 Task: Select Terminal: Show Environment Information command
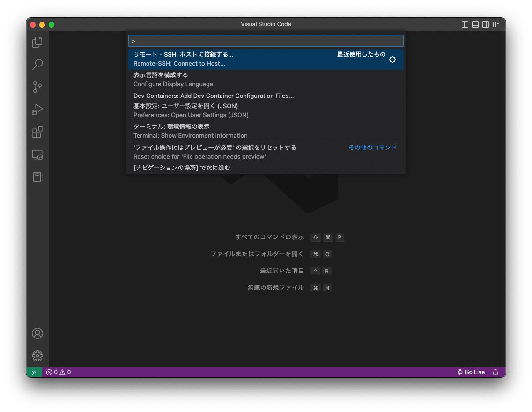coord(266,131)
